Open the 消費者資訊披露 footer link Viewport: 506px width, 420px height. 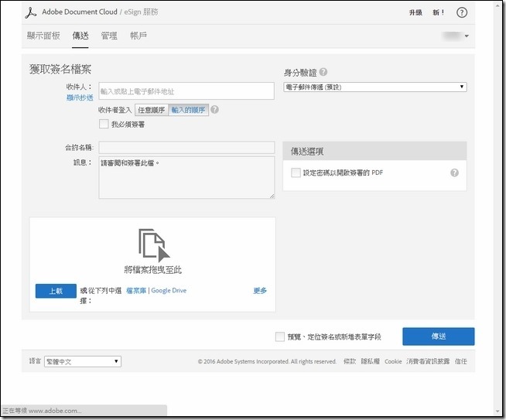pyautogui.click(x=428, y=361)
